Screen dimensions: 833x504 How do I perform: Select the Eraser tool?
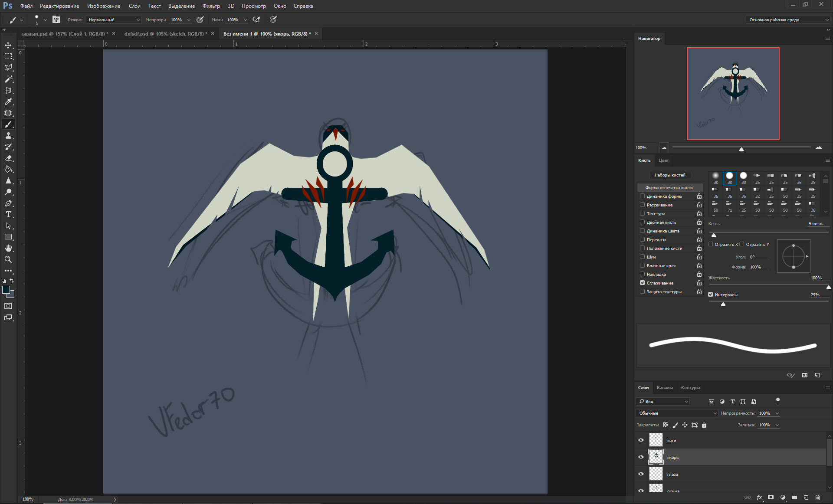8,158
